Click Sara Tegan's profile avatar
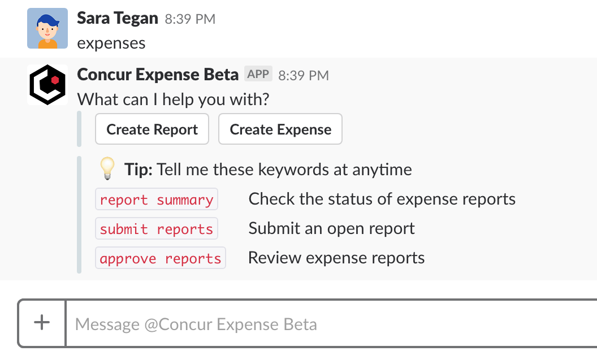Viewport: 597px width, 364px height. click(47, 28)
